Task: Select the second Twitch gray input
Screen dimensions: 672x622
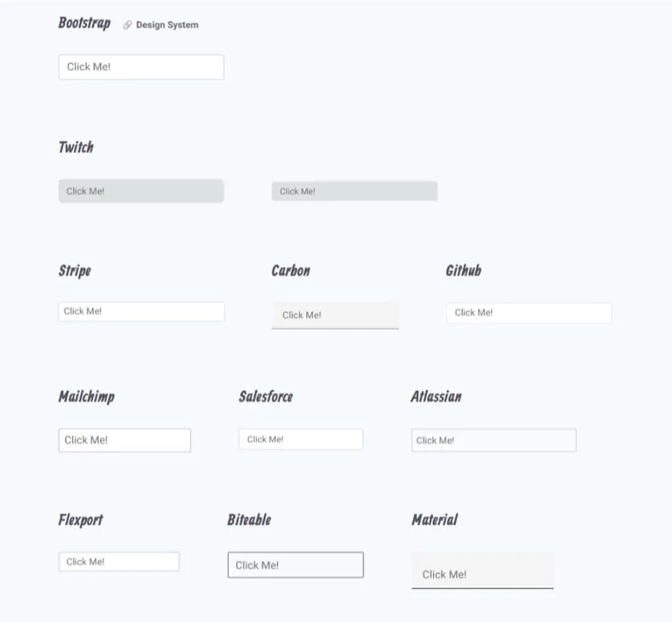Action: [x=354, y=191]
